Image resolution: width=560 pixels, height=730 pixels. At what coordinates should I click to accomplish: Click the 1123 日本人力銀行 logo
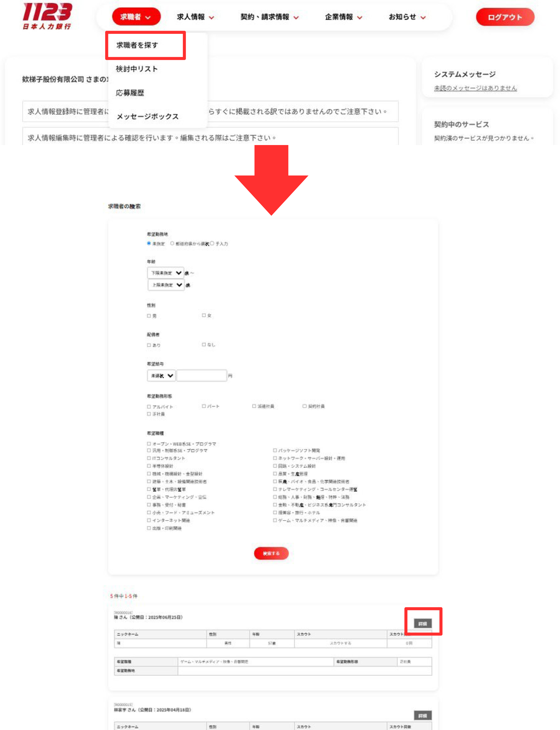tap(47, 16)
